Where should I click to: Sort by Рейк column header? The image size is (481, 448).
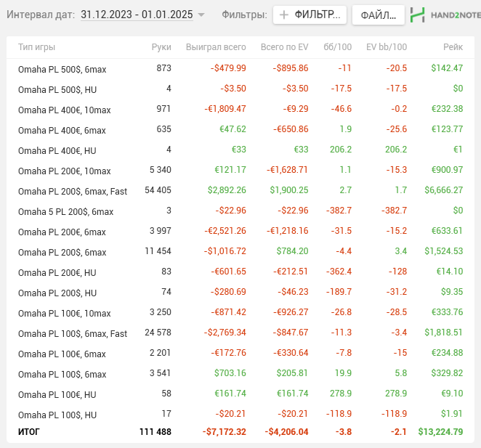click(453, 47)
